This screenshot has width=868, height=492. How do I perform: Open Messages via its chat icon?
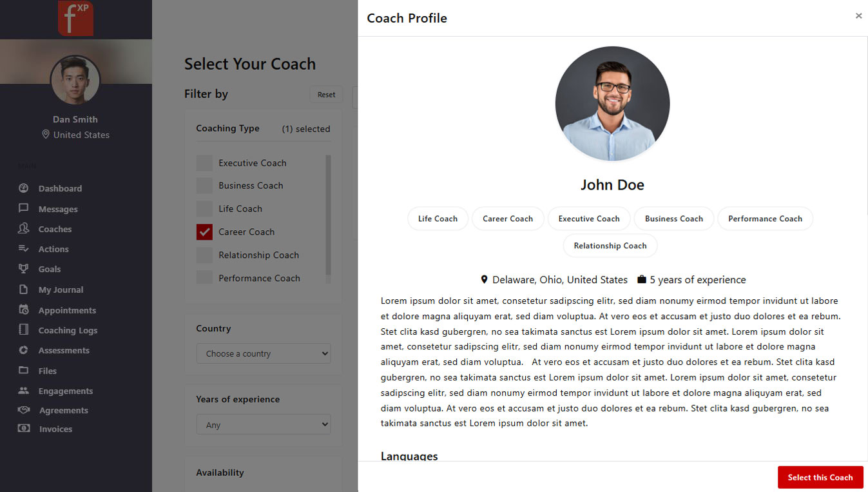[24, 208]
